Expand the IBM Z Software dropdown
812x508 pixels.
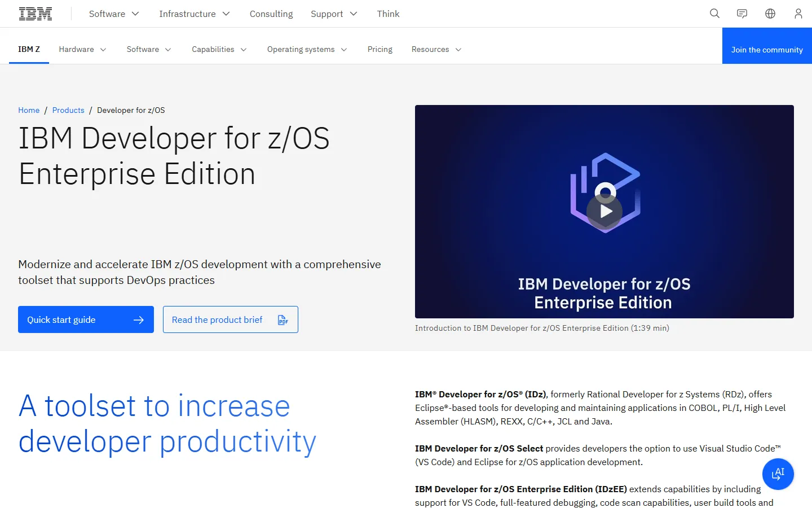149,50
